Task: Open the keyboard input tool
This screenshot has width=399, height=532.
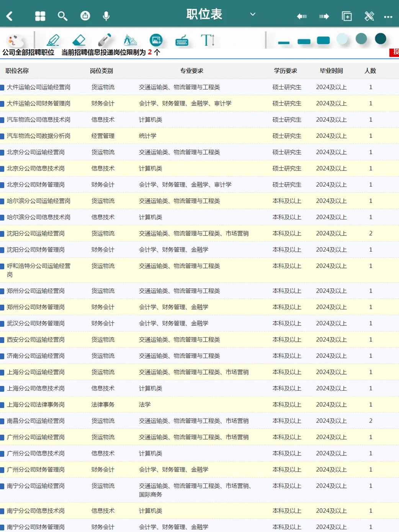Action: [182, 40]
